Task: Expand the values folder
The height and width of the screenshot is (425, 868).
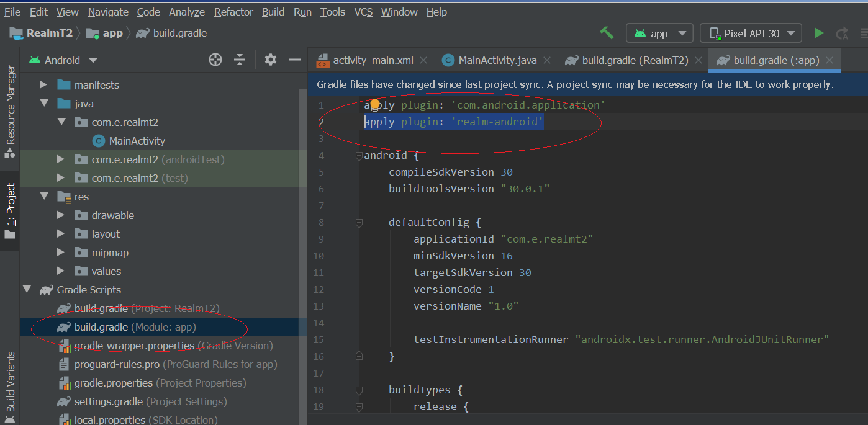Action: click(61, 271)
